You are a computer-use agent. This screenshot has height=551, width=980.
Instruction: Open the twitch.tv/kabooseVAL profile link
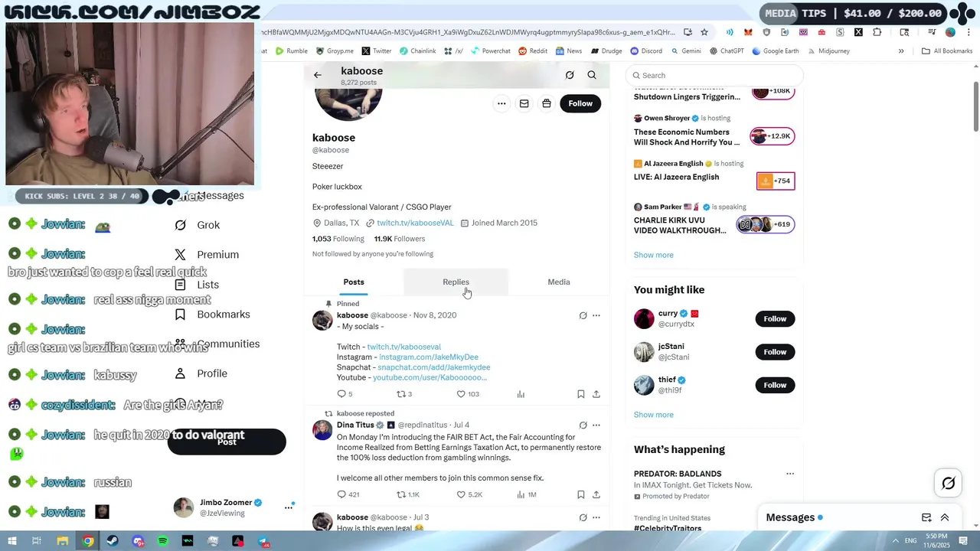pos(415,223)
